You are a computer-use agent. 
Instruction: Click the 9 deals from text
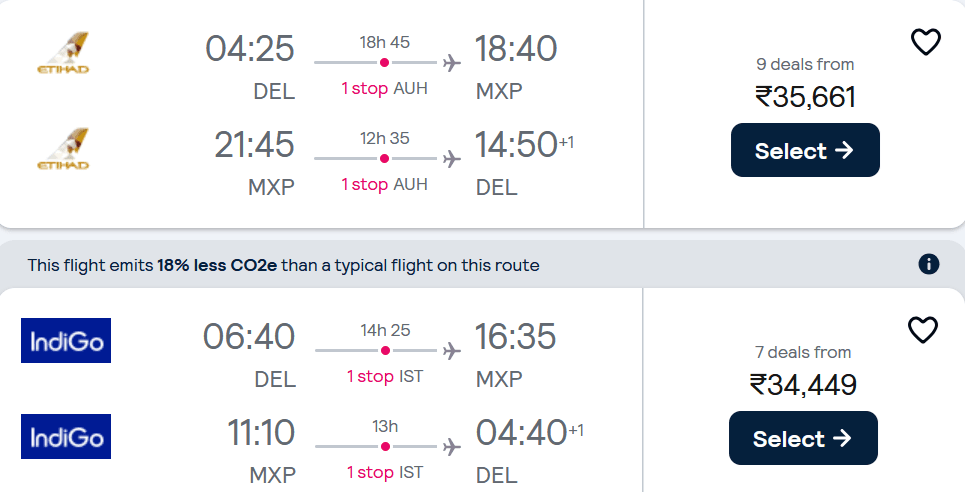pyautogui.click(x=805, y=64)
